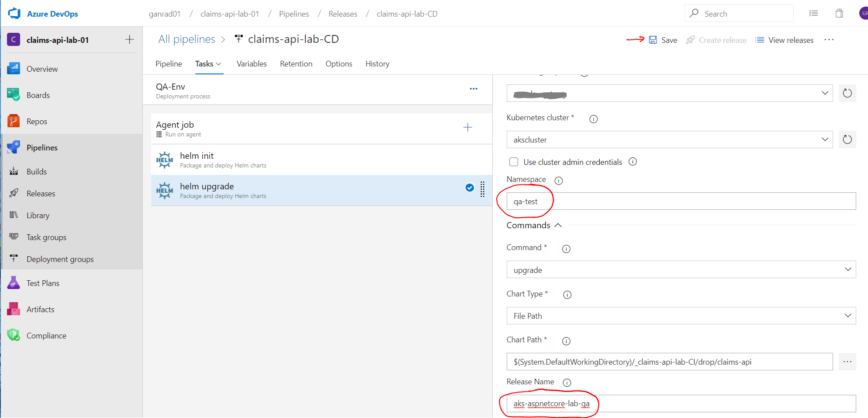Click Create release button
Viewport: 868px width, 418px height.
716,40
